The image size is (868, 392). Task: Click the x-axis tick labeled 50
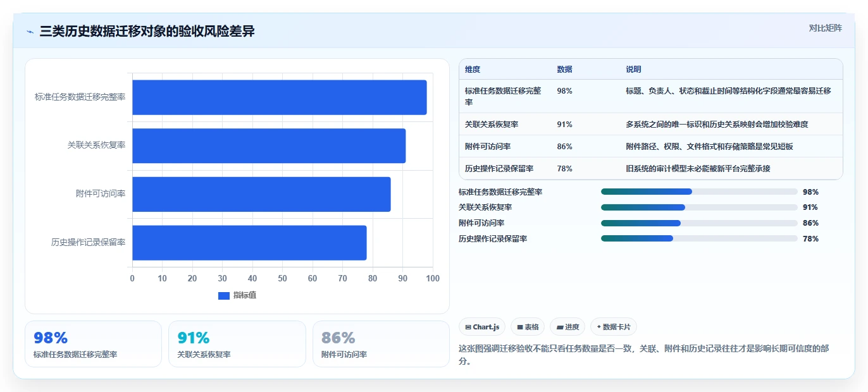tap(282, 279)
